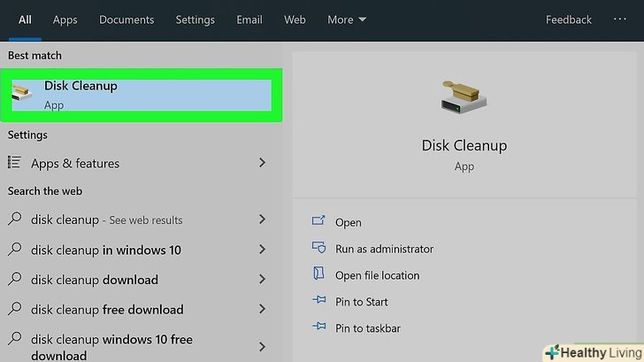Expand 'disk cleanup - See web results' arrow
Screen dimensions: 644x362
[262, 219]
